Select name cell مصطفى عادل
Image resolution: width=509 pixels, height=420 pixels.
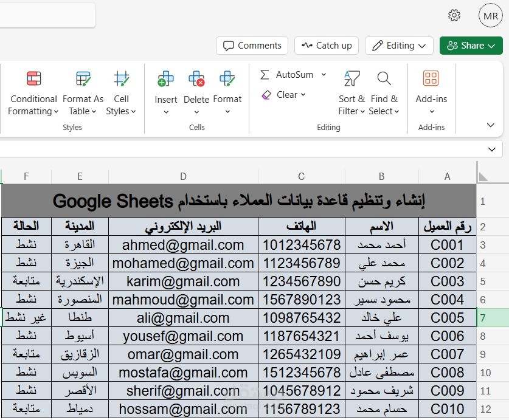[382, 373]
